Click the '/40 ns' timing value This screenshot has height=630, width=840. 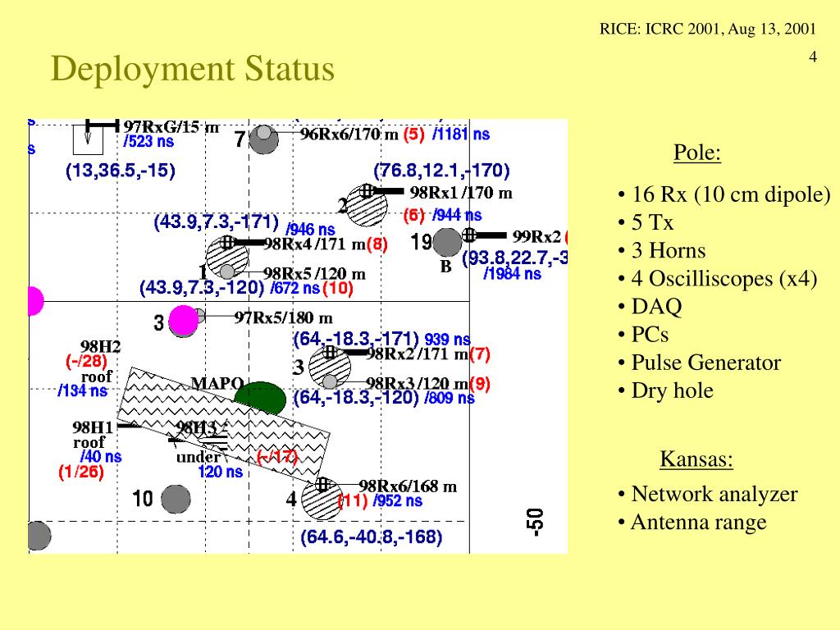point(101,457)
